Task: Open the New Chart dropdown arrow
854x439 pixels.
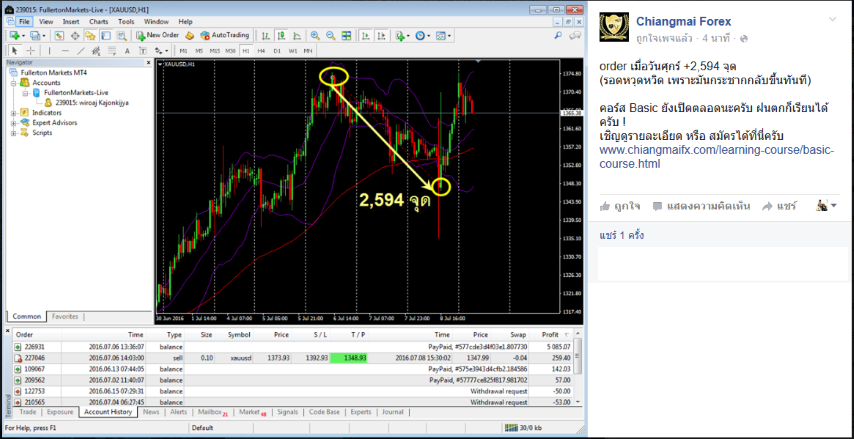Action: pyautogui.click(x=23, y=36)
